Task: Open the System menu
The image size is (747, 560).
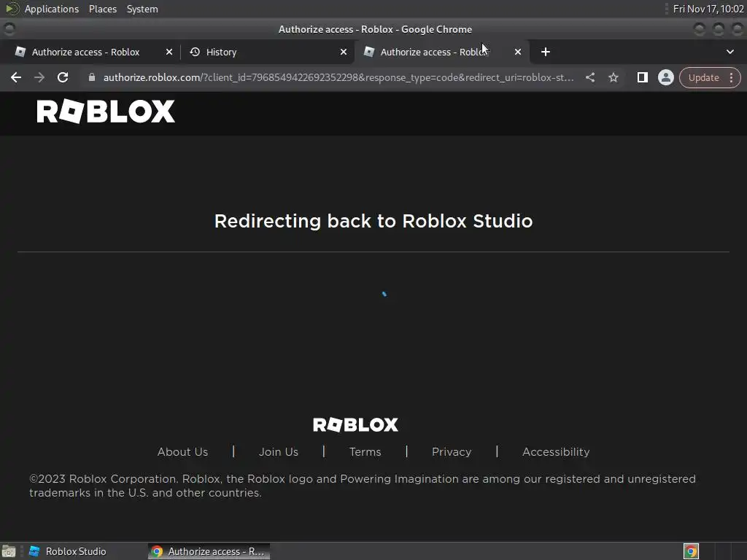Action: pos(142,9)
